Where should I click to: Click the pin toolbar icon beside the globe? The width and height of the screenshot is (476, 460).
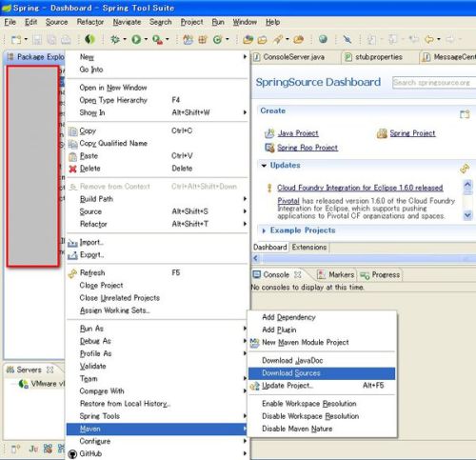347,39
